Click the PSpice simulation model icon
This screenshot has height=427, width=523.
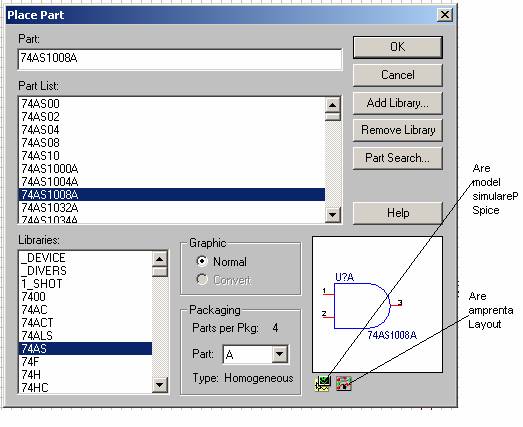point(323,383)
